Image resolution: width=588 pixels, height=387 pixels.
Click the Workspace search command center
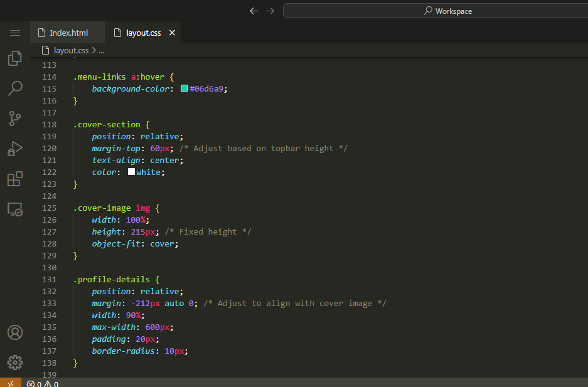435,11
